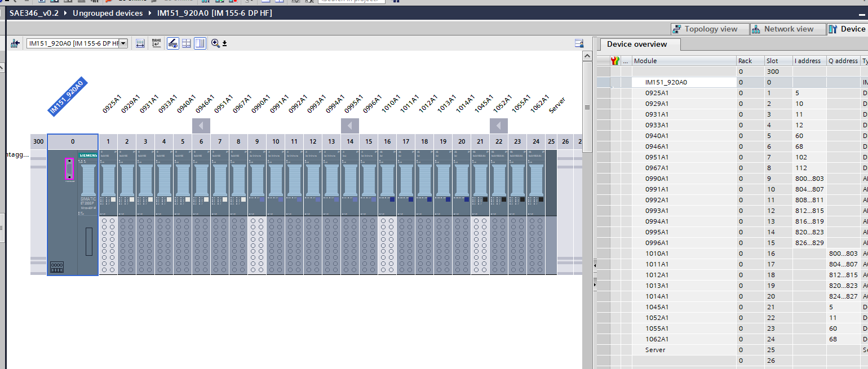
Task: Select the module in slot 16
Action: 387,212
